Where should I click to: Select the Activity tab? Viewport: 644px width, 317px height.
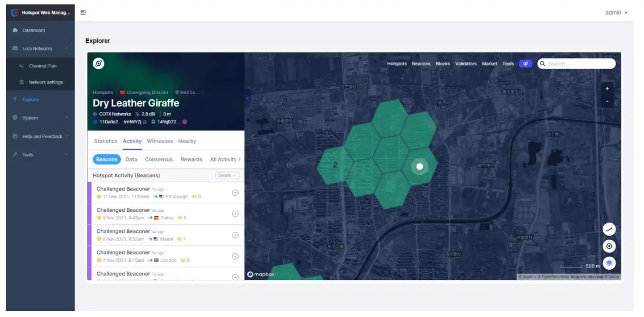pyautogui.click(x=132, y=141)
